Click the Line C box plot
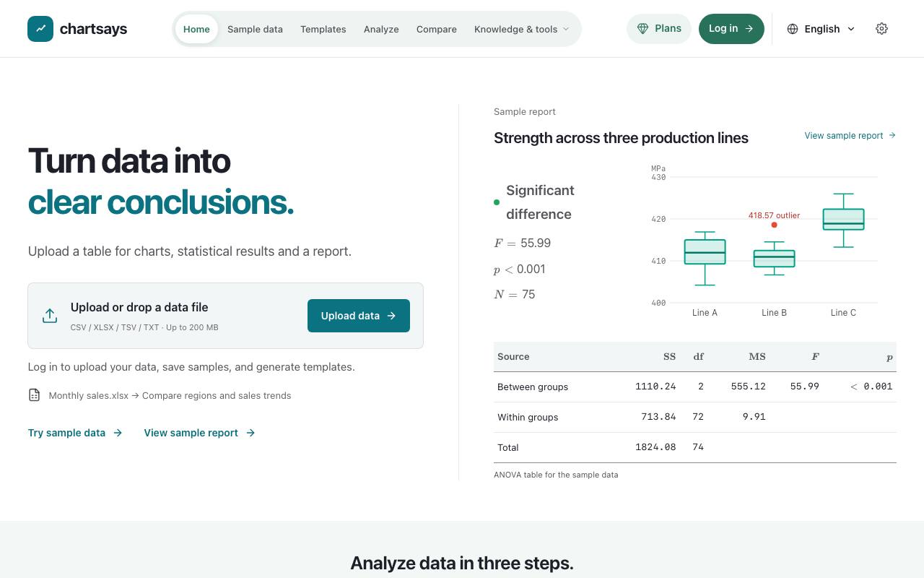The image size is (924, 578). [843, 220]
